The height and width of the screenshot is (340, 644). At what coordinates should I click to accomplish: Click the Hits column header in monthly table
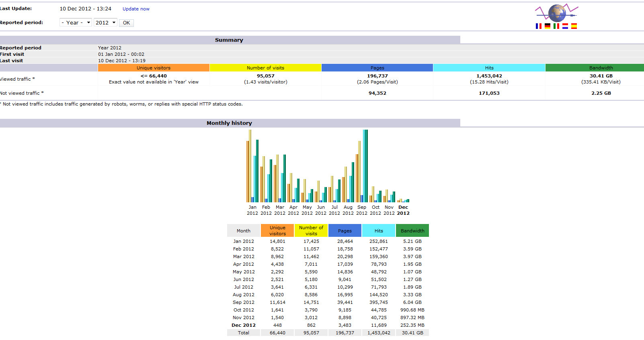pyautogui.click(x=379, y=230)
